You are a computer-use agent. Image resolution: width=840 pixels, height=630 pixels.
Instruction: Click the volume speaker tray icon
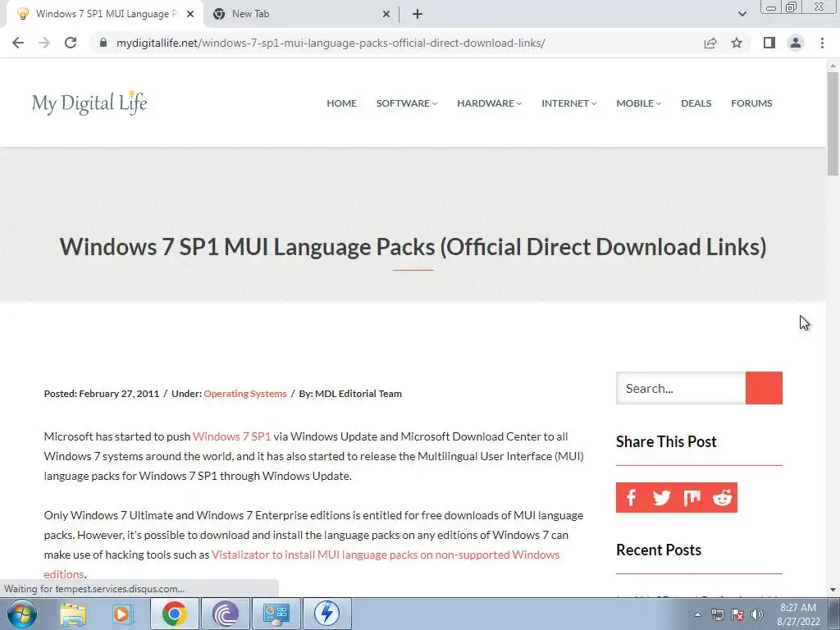[x=757, y=614]
